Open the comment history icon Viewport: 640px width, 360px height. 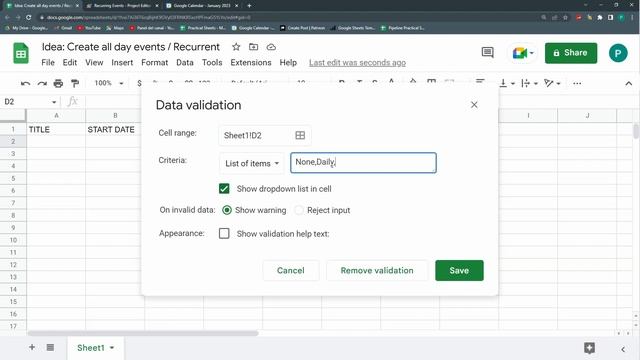487,53
